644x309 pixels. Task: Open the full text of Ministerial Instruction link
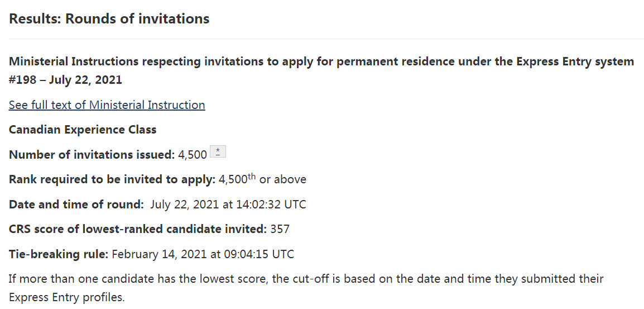click(x=107, y=105)
